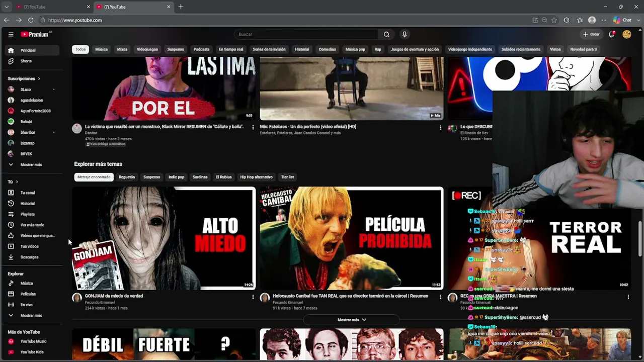This screenshot has width=644, height=362.
Task: Open Videos que me gustan
Action: click(x=33, y=236)
